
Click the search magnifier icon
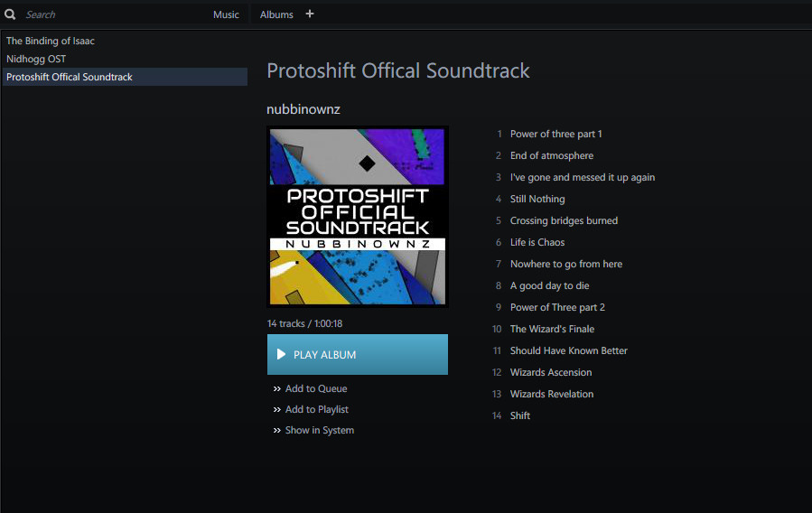[11, 14]
